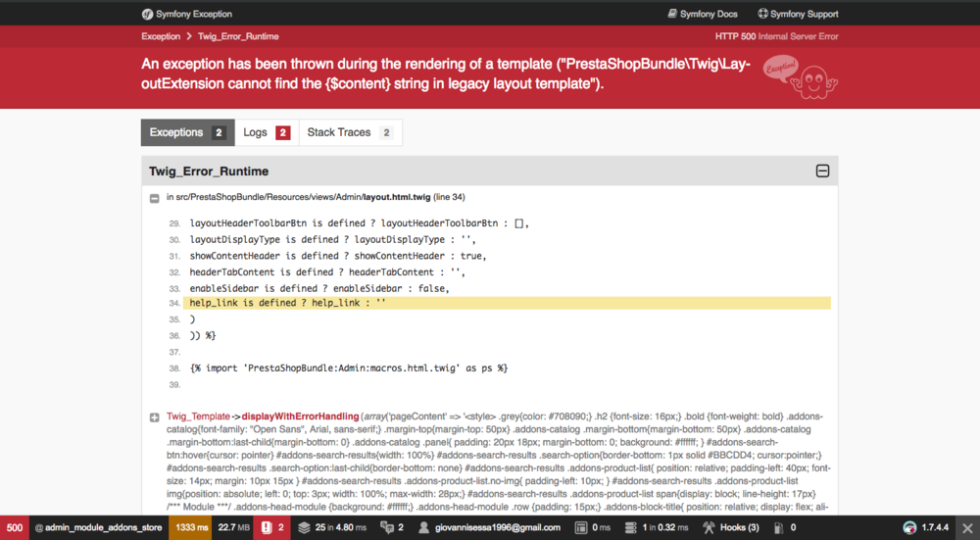Click the 500 status code in toolbar

point(15,527)
